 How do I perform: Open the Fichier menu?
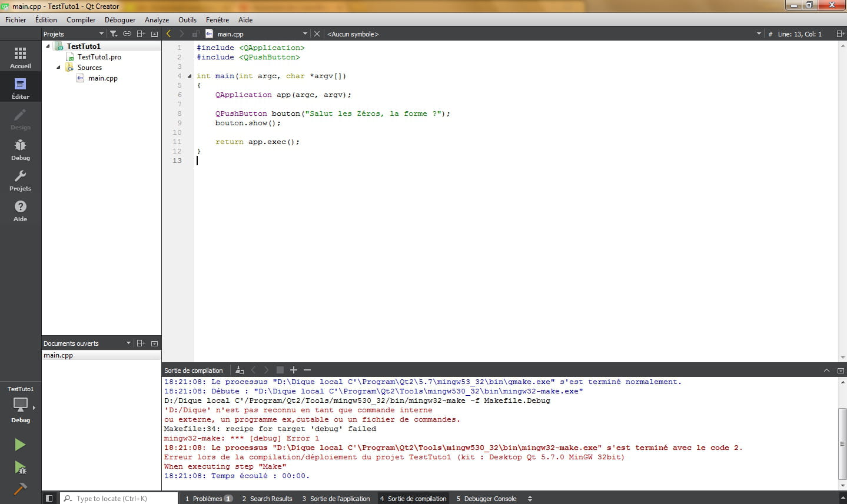pos(16,19)
